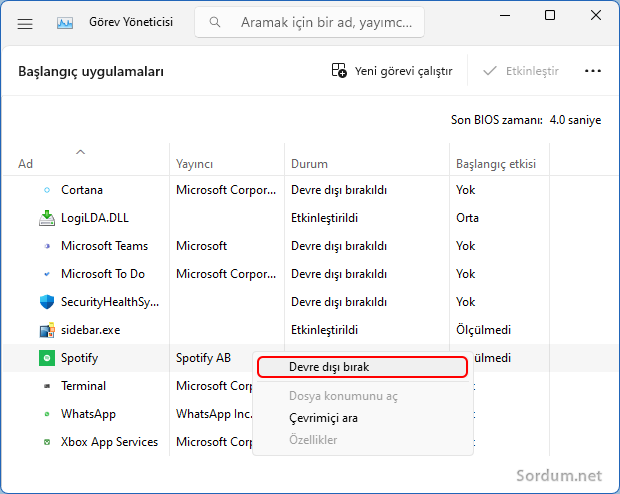Click the green Spotify icon
Screen dimensions: 620x494
(x=47, y=358)
